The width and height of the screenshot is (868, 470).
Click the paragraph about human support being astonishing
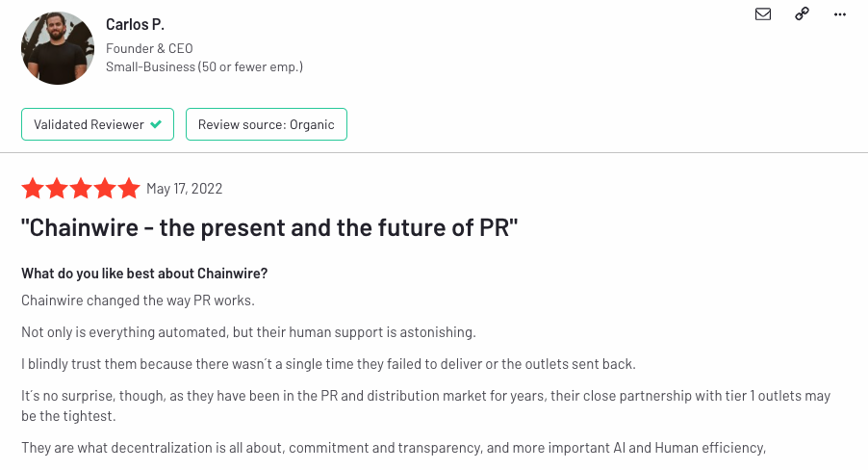coord(248,332)
